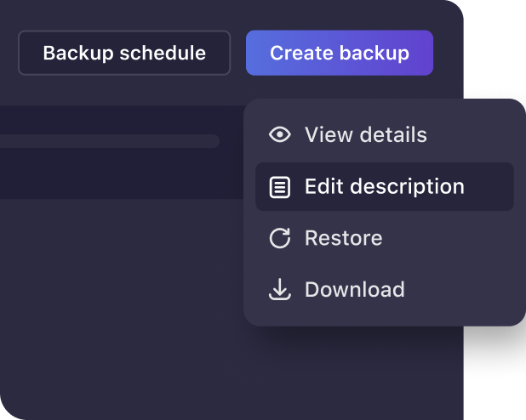Click the eye icon beside View details
Image resolution: width=526 pixels, height=420 pixels.
[280, 134]
